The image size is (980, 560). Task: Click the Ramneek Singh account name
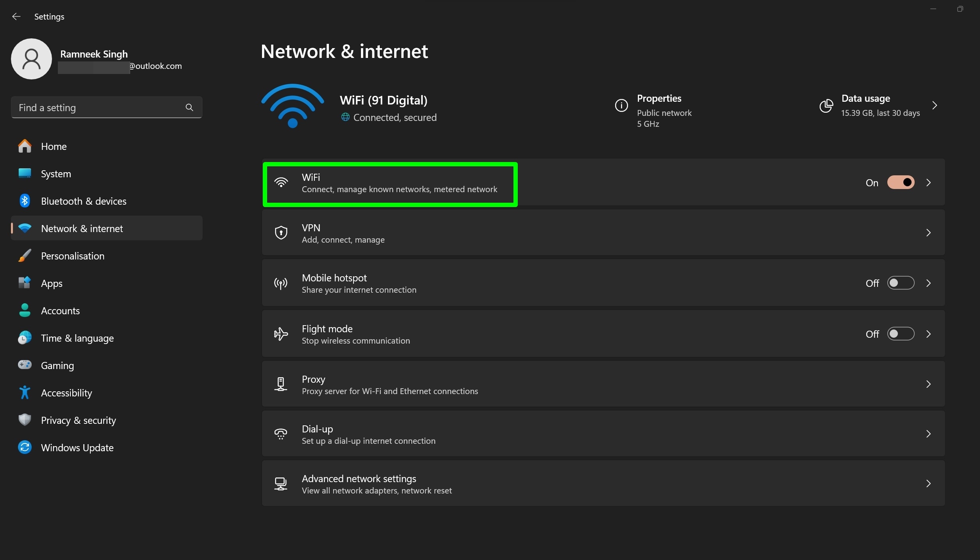click(x=94, y=54)
